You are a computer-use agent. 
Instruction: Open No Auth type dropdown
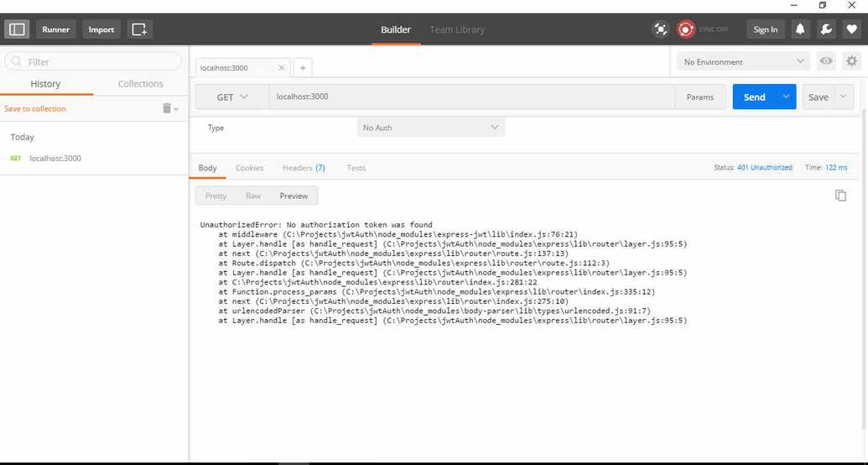[431, 128]
